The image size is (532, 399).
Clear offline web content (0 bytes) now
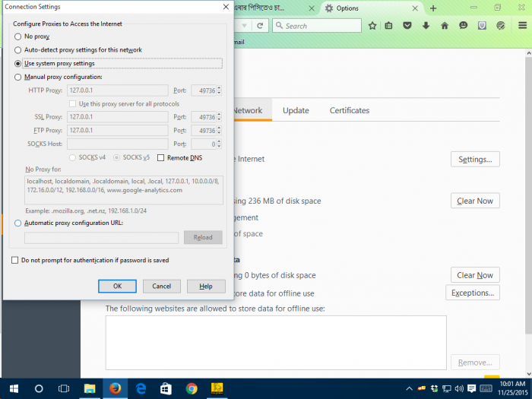pos(475,275)
